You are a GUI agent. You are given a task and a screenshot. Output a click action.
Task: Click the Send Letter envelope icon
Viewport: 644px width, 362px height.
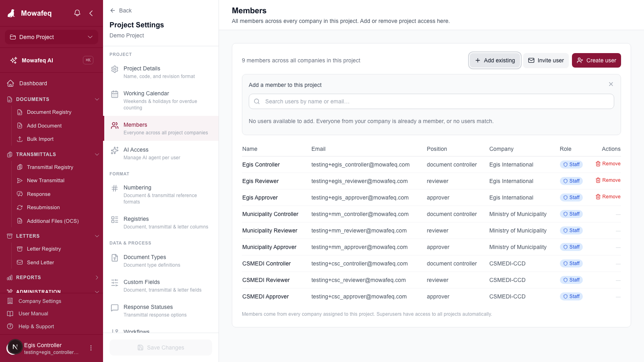[20, 263]
